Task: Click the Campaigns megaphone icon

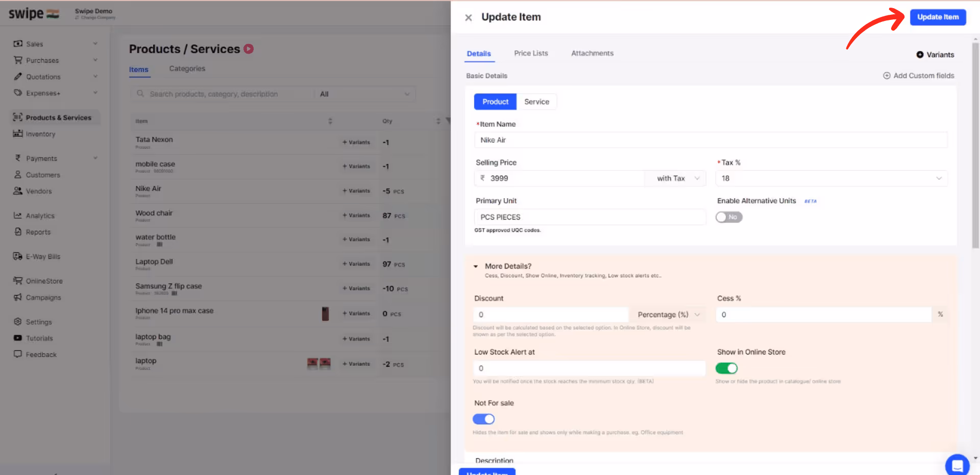Action: (18, 297)
